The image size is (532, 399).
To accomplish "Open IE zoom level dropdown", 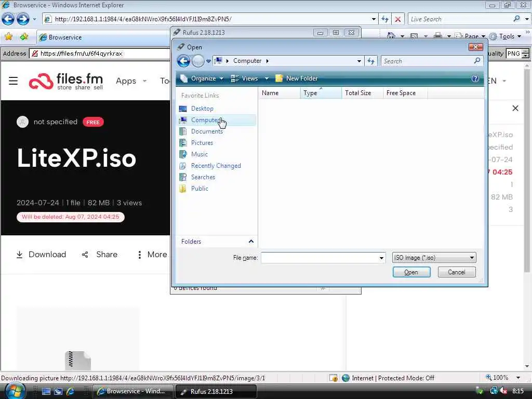I will [518, 378].
